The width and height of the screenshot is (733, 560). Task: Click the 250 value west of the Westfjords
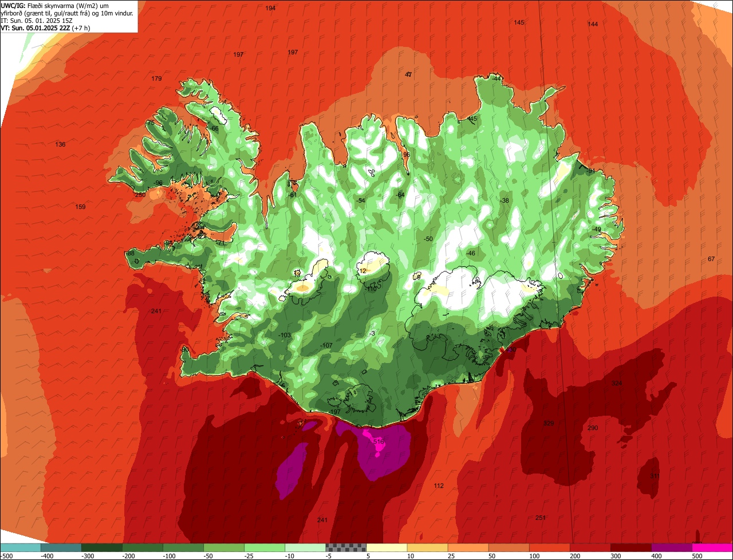140,195
